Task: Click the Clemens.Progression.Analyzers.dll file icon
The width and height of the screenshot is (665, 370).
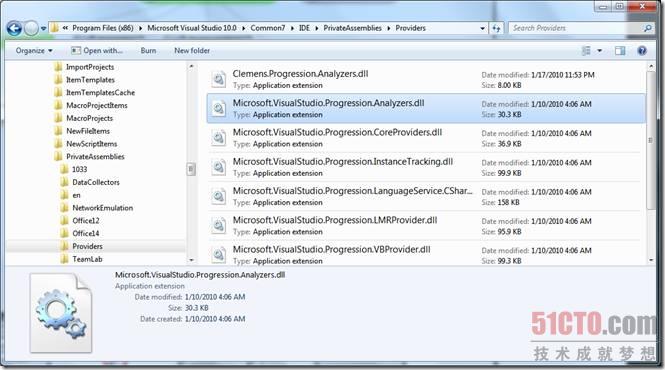Action: pos(219,79)
